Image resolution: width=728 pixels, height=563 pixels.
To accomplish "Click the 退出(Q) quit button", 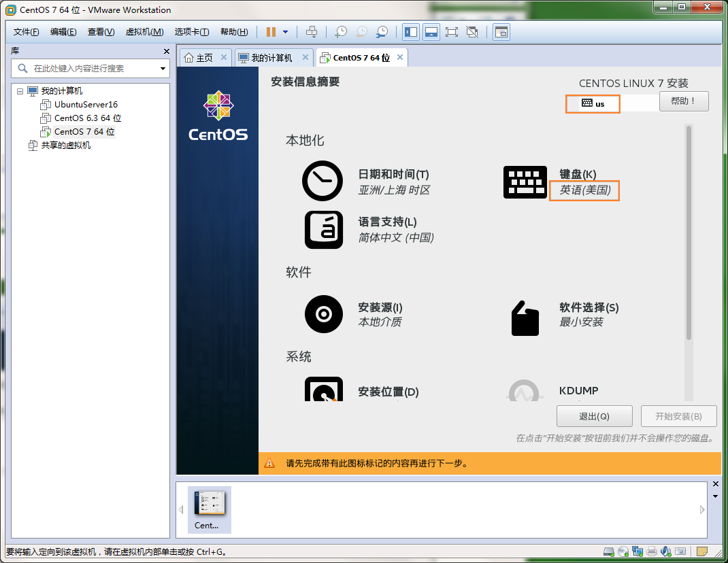I will [x=594, y=416].
